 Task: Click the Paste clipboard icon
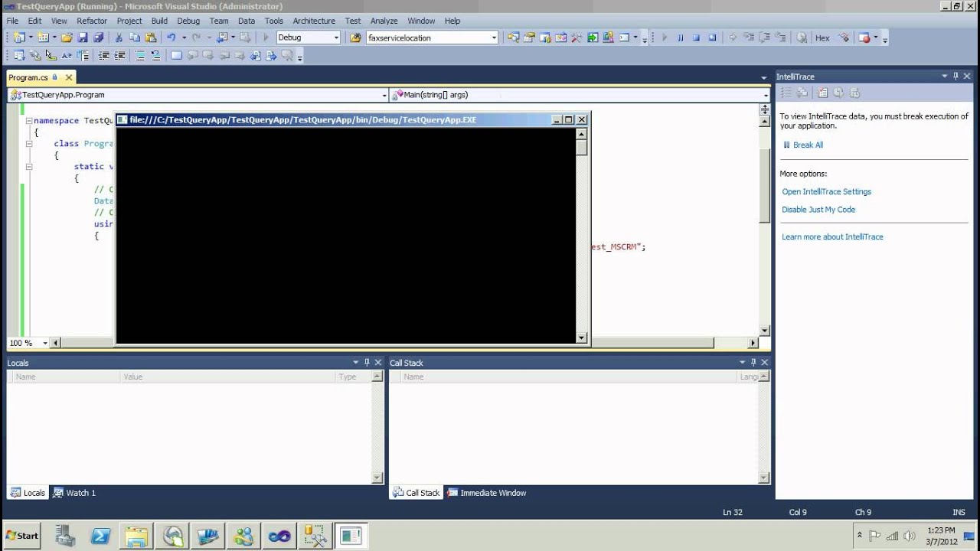(x=151, y=37)
